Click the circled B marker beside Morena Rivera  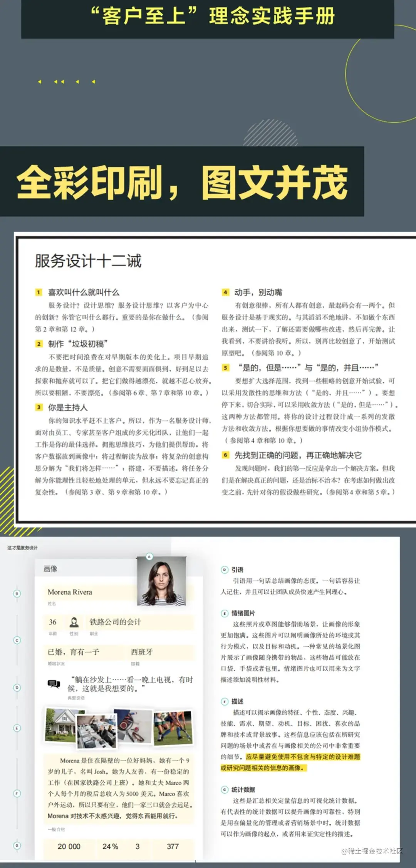[x=17, y=594]
